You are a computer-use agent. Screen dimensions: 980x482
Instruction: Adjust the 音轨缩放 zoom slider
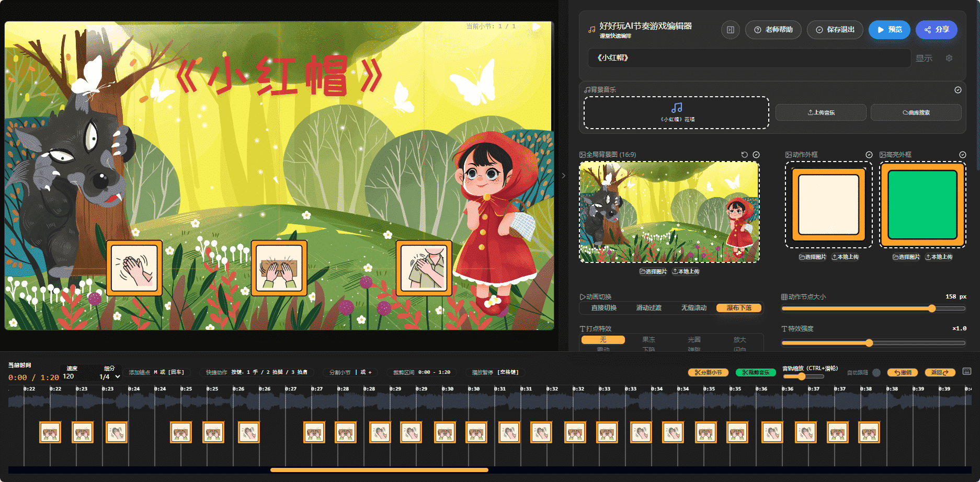[803, 376]
